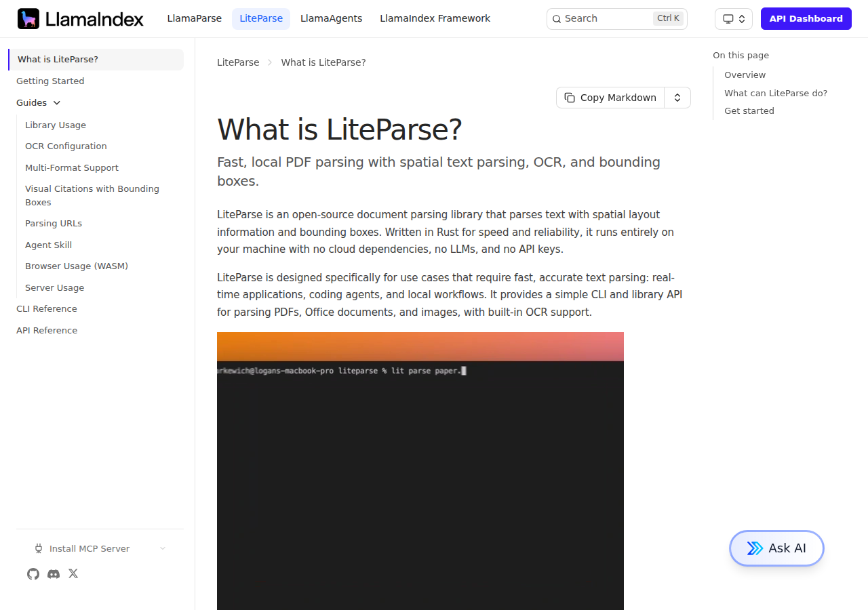This screenshot has height=610, width=868.
Task: Jump to Overview section
Action: coord(745,75)
